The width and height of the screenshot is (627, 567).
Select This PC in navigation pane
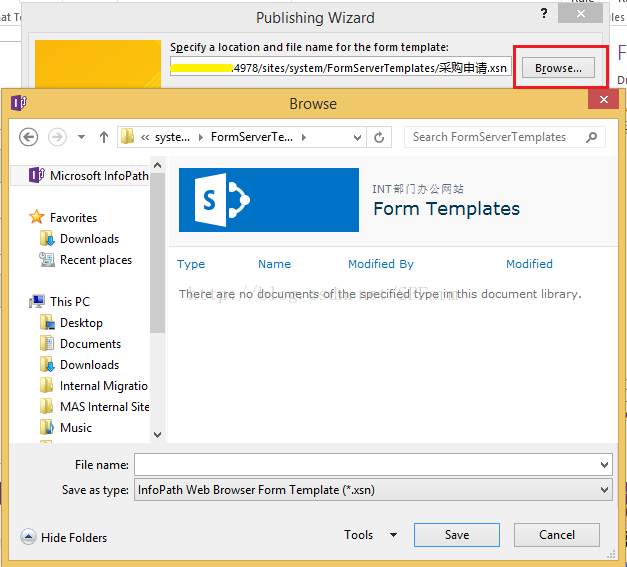60,301
